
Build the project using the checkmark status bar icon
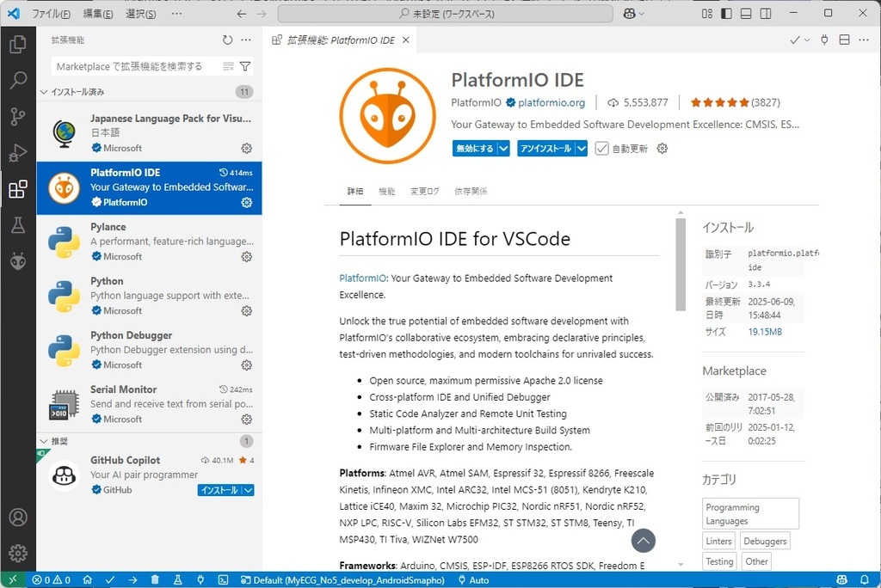coord(110,579)
